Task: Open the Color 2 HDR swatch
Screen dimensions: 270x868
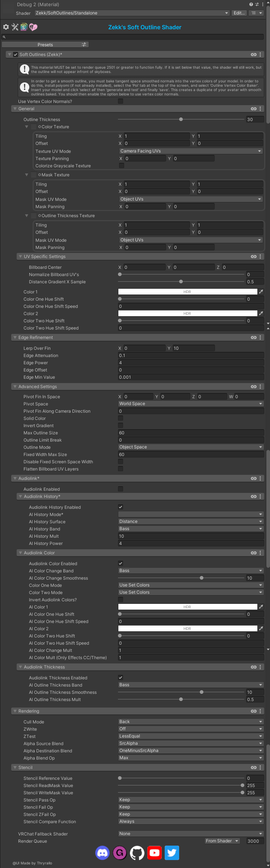Action: coord(188,313)
